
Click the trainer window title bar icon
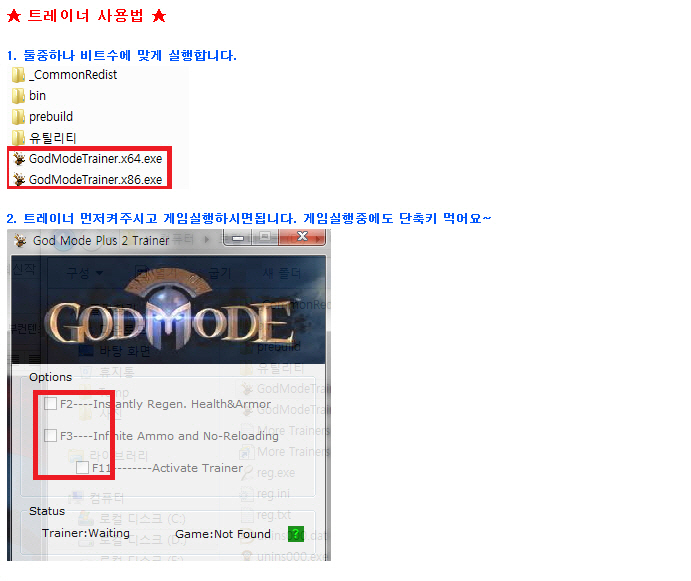(20, 241)
